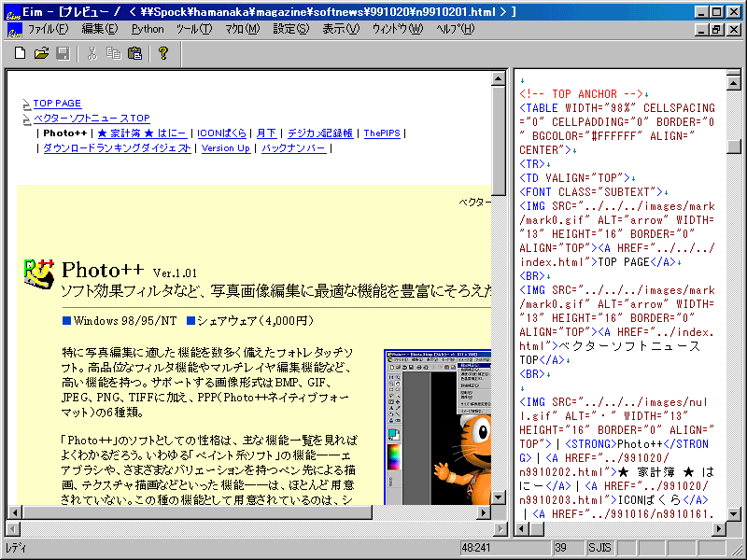Screen dimensions: 747x560
Task: Click the Help question mark icon
Action: point(162,53)
